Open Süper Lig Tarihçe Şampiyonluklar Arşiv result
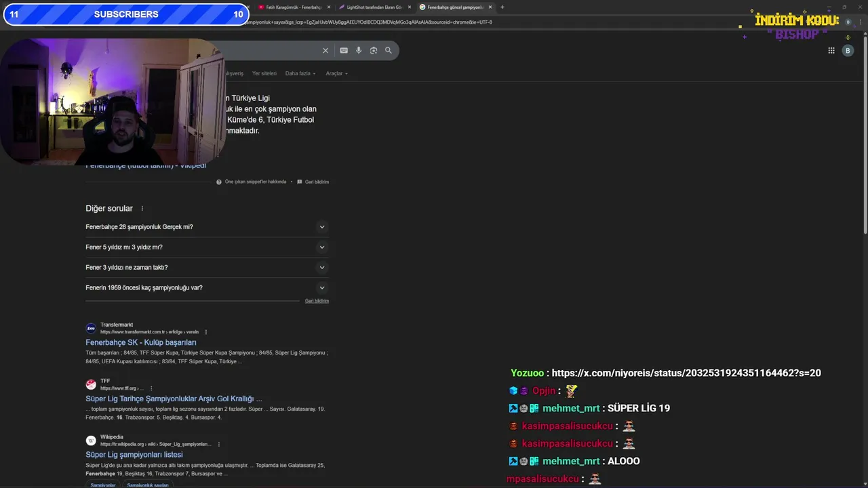 (x=174, y=399)
